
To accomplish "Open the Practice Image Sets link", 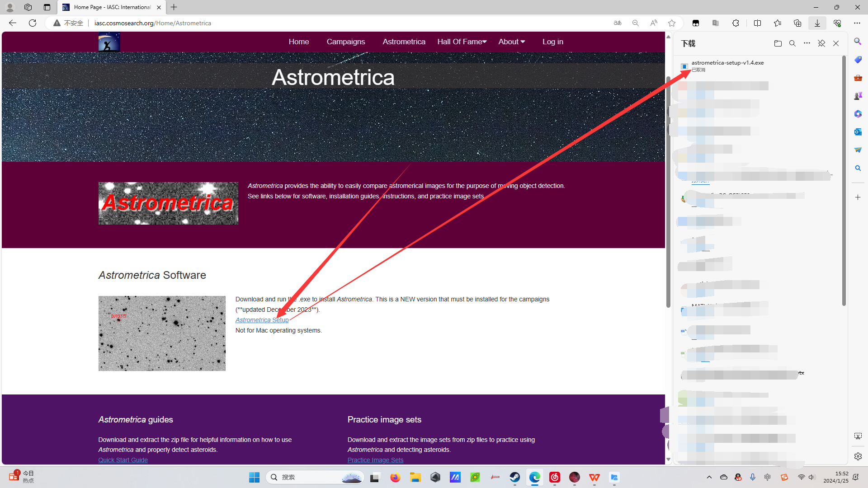I will pos(375,460).
